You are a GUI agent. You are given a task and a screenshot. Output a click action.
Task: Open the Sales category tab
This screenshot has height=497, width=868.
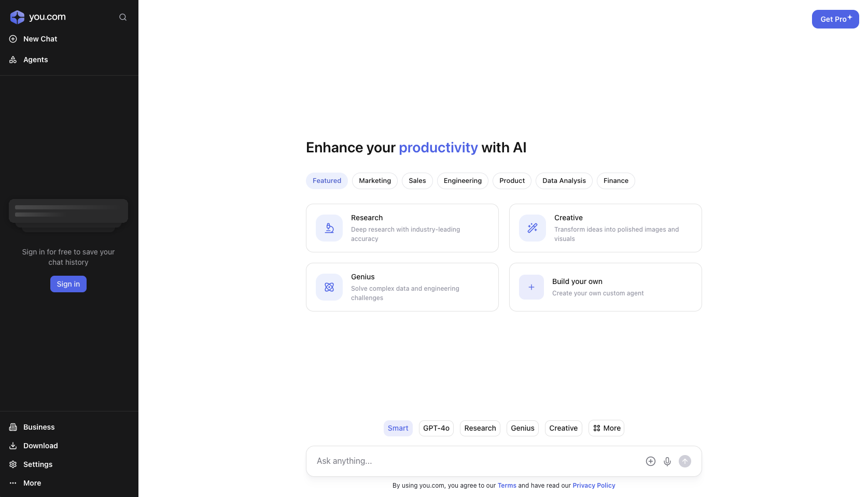pos(417,181)
